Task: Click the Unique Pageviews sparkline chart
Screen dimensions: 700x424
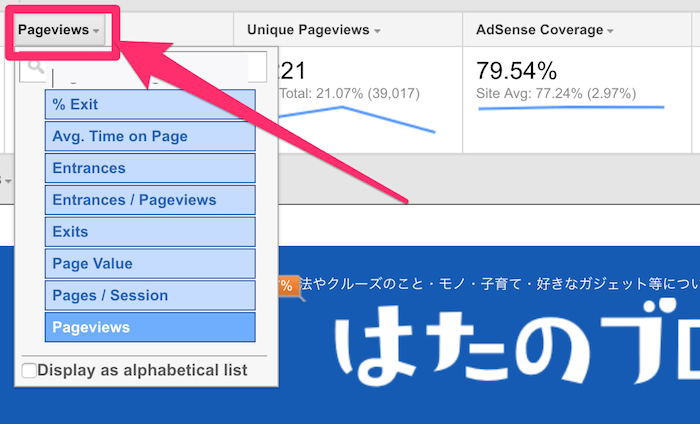Action: coord(356,119)
